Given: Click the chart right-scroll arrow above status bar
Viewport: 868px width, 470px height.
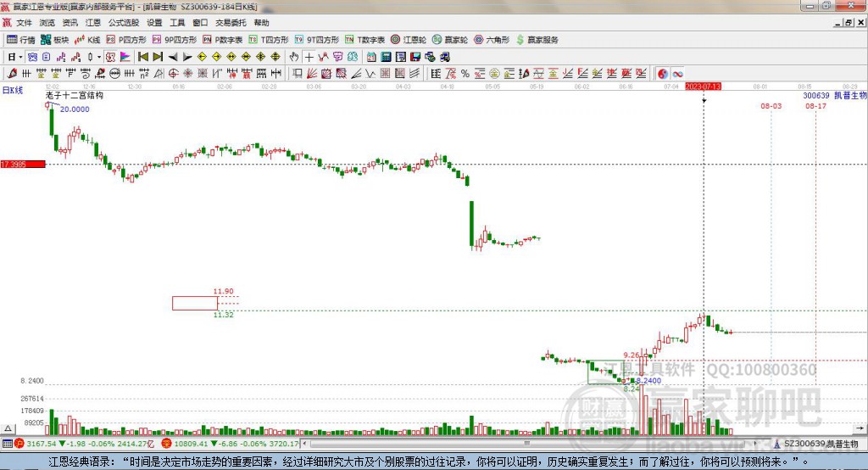Looking at the screenshot, I should point(860,428).
